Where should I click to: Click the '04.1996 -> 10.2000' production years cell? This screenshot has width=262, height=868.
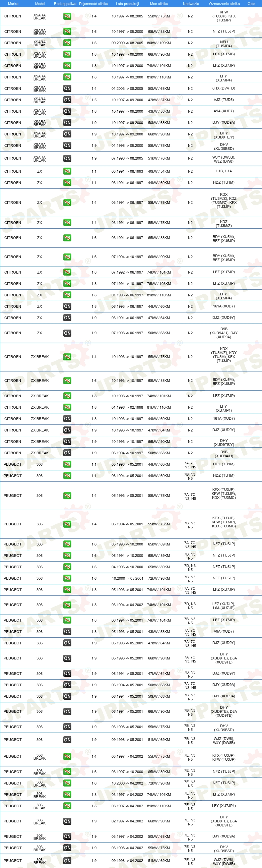point(127,567)
